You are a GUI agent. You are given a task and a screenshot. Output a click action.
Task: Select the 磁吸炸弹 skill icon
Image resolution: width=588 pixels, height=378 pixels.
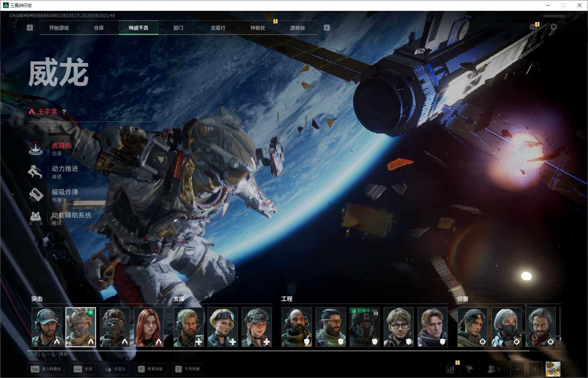tap(35, 195)
